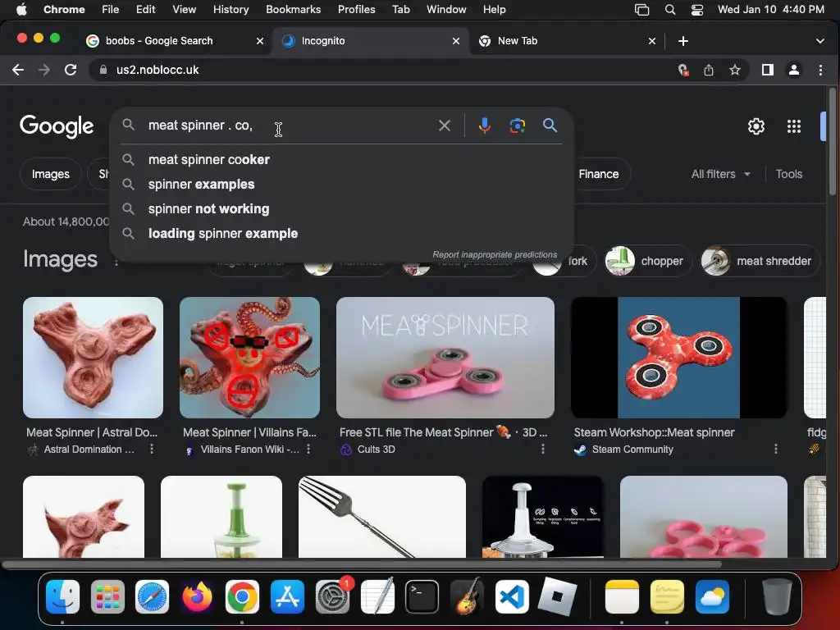Open the blocked content icon in address bar
Viewport: 840px width, 630px height.
683,70
